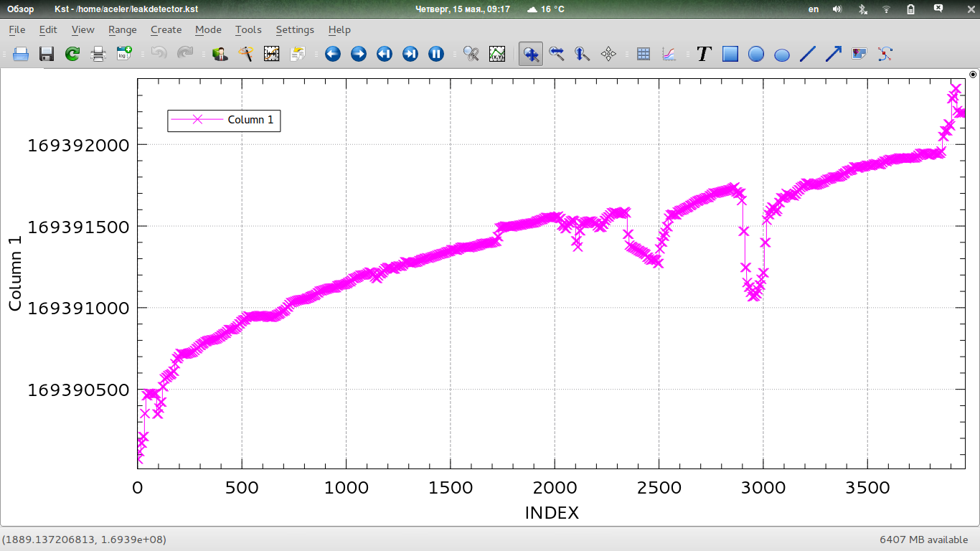The width and height of the screenshot is (980, 551).
Task: Click the back-one-screen left arrow button
Action: 333,54
